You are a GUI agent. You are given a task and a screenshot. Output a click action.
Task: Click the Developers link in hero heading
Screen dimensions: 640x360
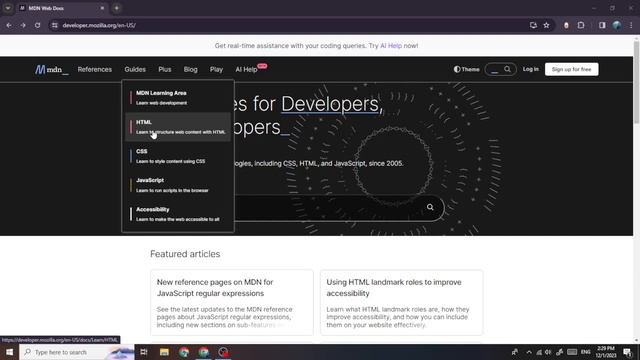click(330, 104)
